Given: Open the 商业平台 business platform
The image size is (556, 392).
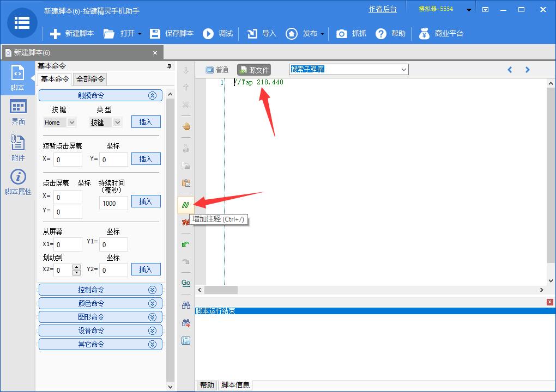Looking at the screenshot, I should click(x=441, y=34).
